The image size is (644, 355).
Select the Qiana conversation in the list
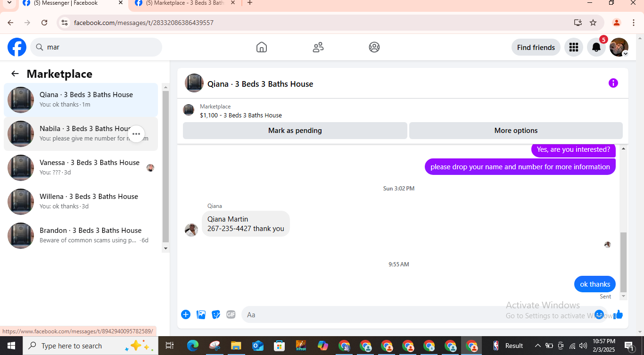(81, 100)
